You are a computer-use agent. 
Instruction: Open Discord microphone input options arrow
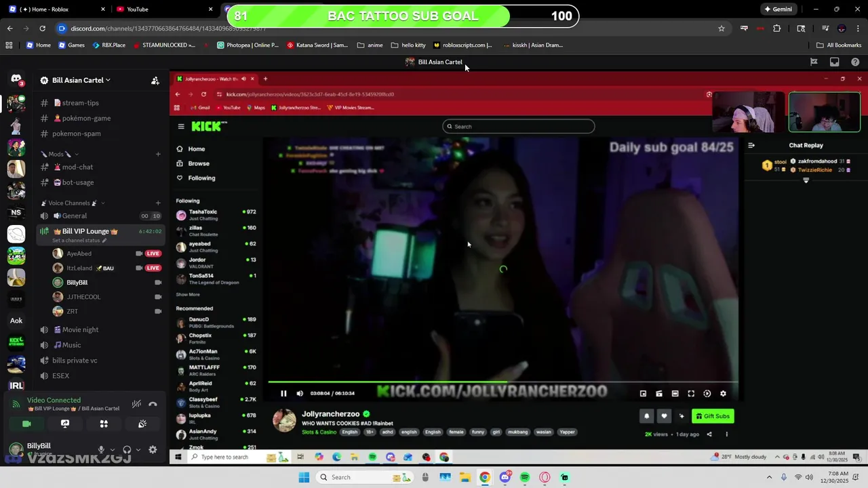click(x=112, y=449)
